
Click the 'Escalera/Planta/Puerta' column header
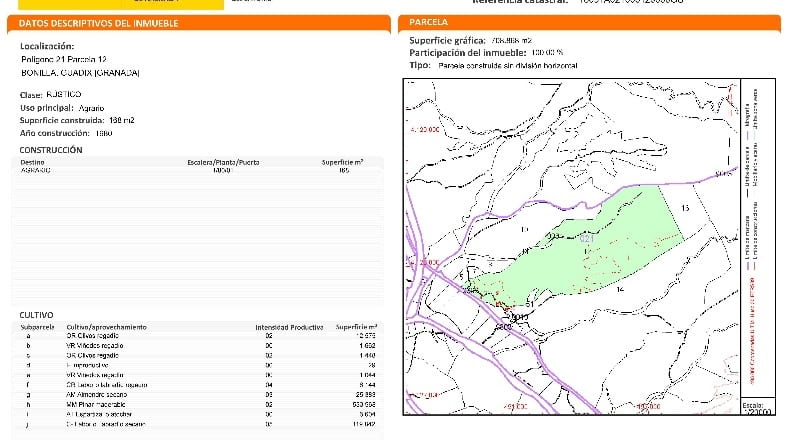(x=223, y=162)
